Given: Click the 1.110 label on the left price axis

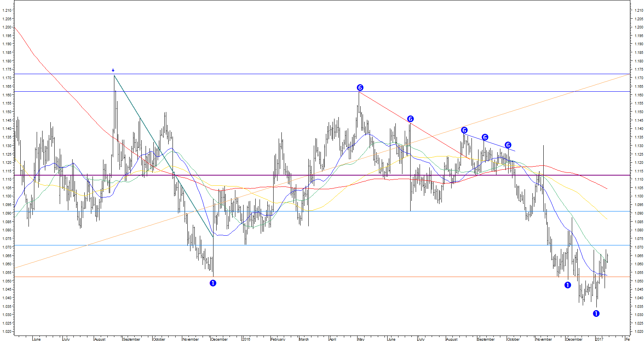Looking at the screenshot, I should point(7,179).
